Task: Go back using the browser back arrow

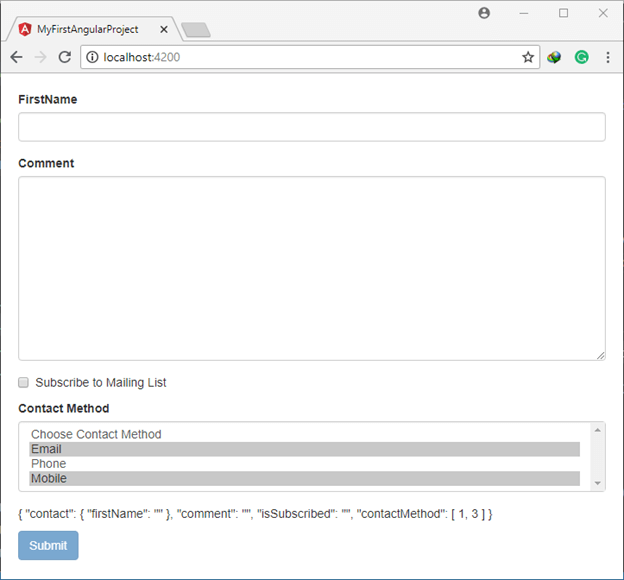Action: click(x=16, y=57)
